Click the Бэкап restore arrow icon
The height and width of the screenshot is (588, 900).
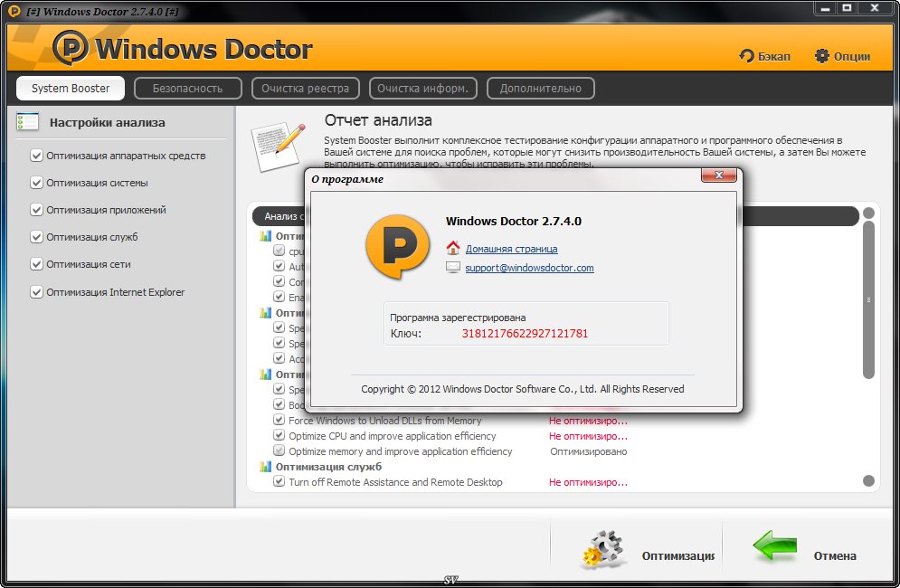tap(746, 56)
